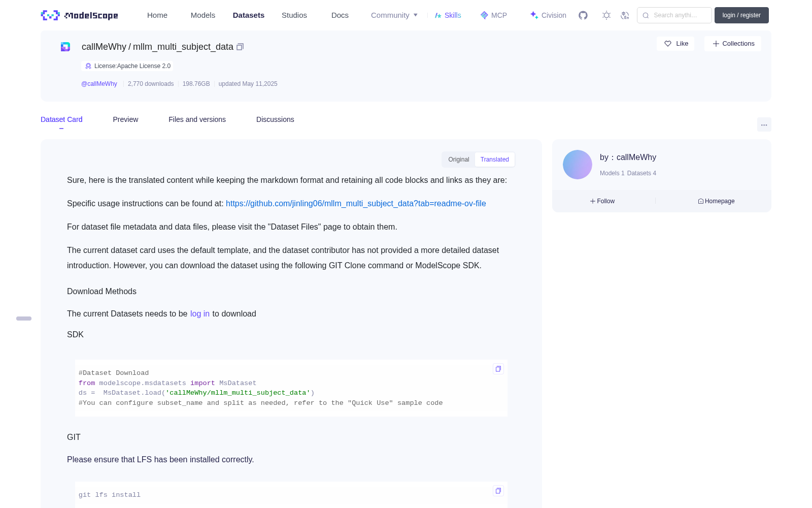
Task: Click the GIT section heading
Action: 74,437
